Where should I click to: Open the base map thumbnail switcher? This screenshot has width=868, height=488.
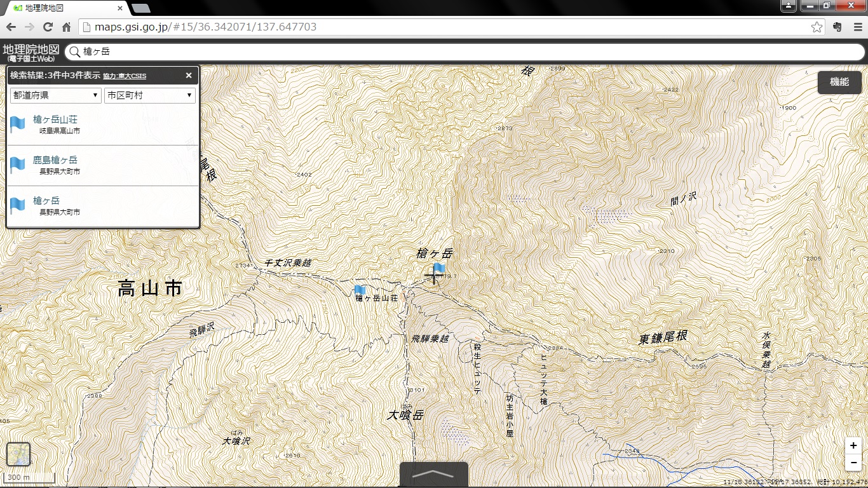tap(18, 454)
